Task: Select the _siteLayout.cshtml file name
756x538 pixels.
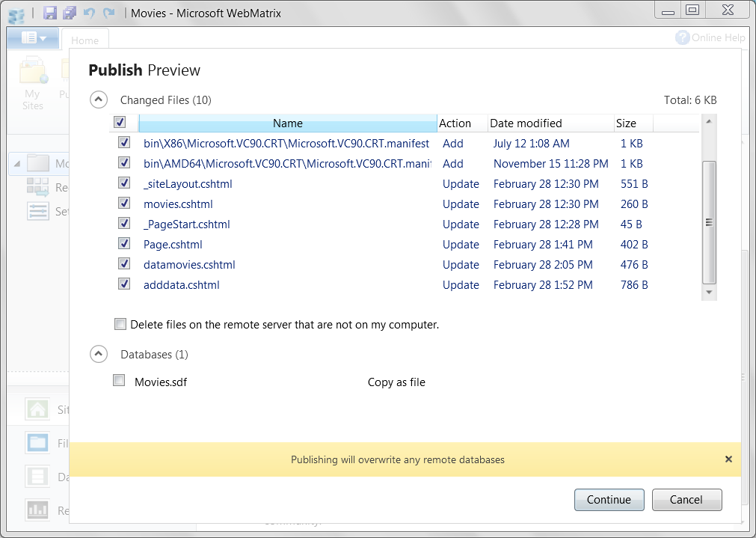Action: point(188,184)
